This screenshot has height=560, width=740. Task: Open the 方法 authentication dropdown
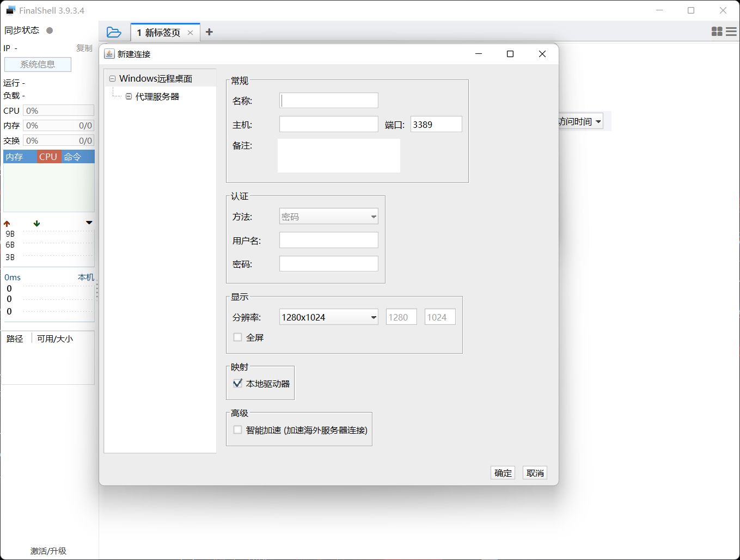pyautogui.click(x=329, y=217)
